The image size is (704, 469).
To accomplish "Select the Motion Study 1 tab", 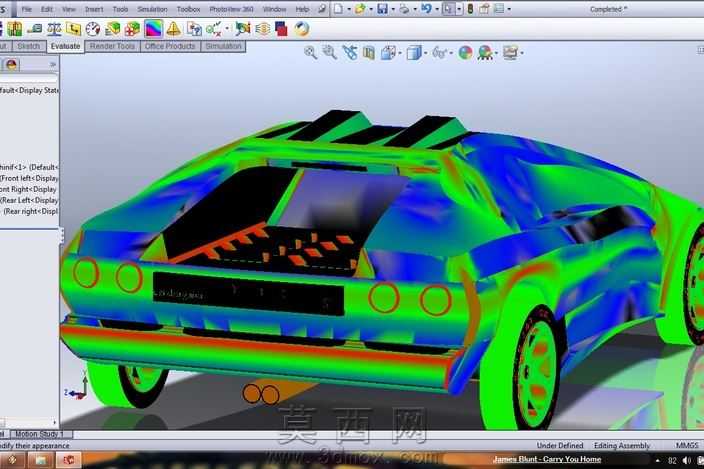I will pyautogui.click(x=40, y=434).
